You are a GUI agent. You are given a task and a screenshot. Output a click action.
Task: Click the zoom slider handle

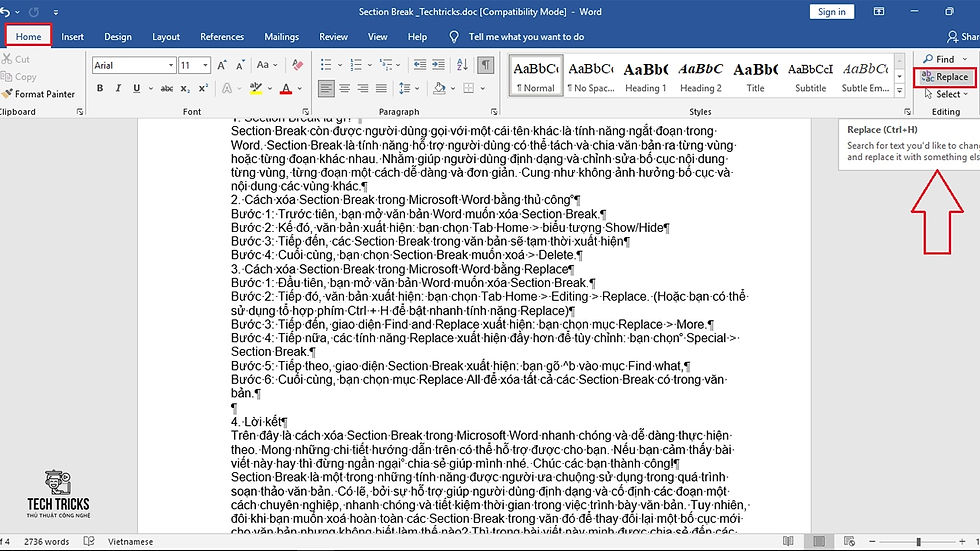pyautogui.click(x=918, y=542)
